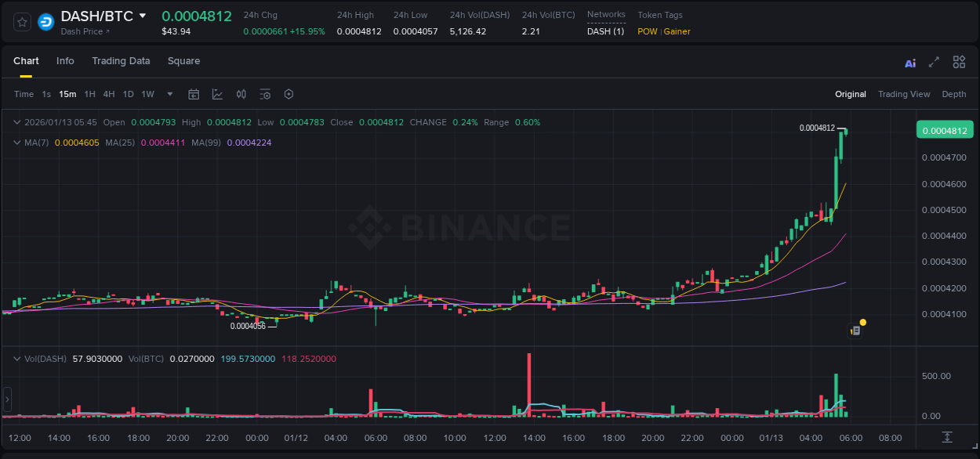Click the Depth chart view option
The width and height of the screenshot is (980, 459).
(953, 94)
